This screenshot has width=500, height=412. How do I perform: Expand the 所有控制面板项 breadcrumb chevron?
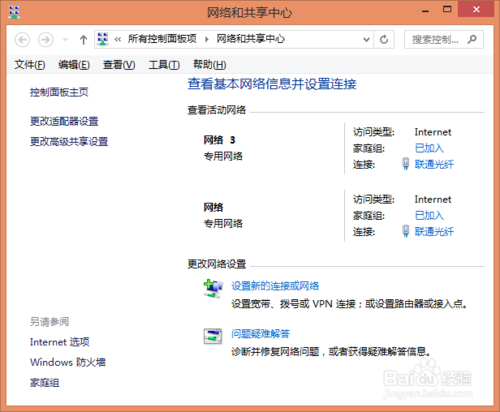point(207,39)
